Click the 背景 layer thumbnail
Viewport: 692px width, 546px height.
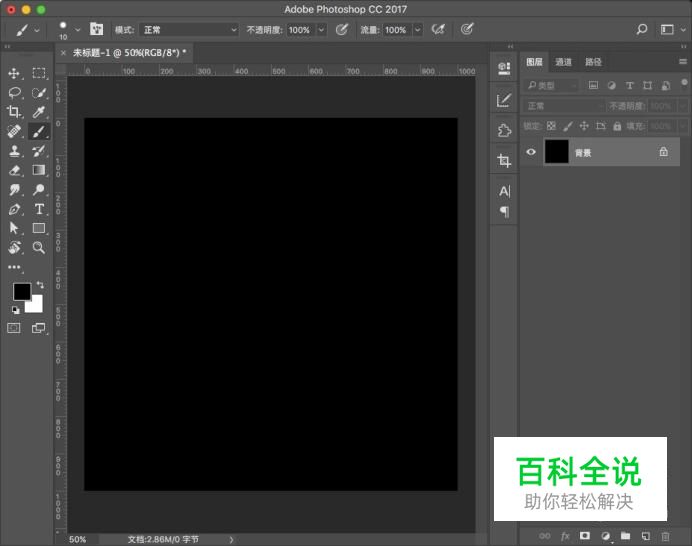click(x=556, y=152)
